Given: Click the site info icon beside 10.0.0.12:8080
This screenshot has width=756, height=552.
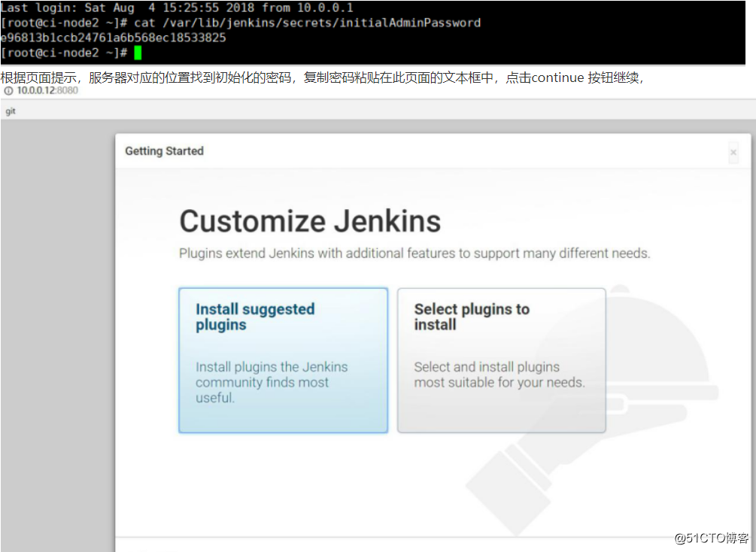Looking at the screenshot, I should [x=9, y=91].
